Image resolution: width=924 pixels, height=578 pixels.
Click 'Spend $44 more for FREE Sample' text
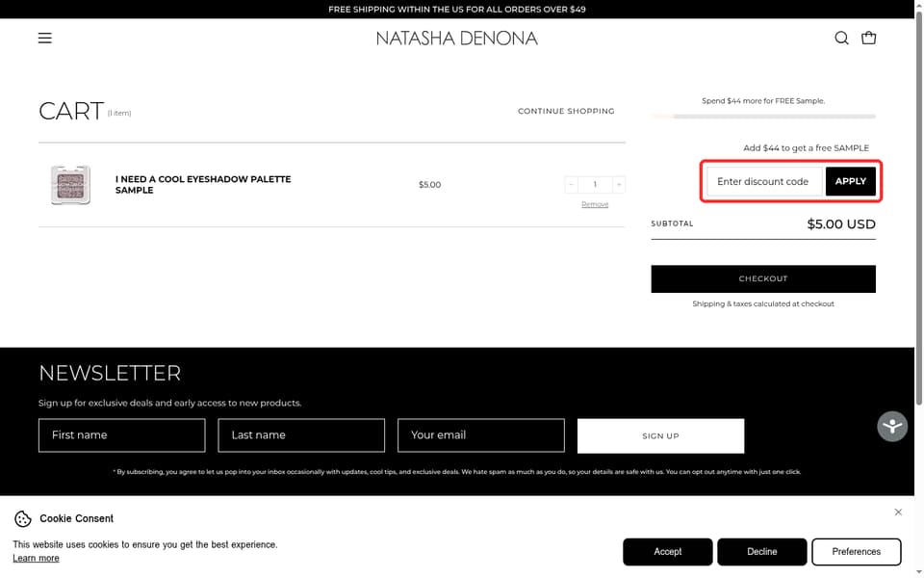pyautogui.click(x=763, y=101)
